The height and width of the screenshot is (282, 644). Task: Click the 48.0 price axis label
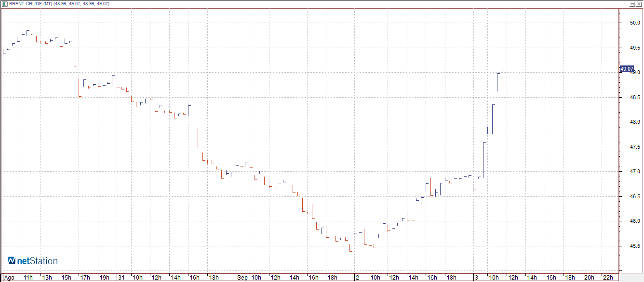[x=635, y=122]
